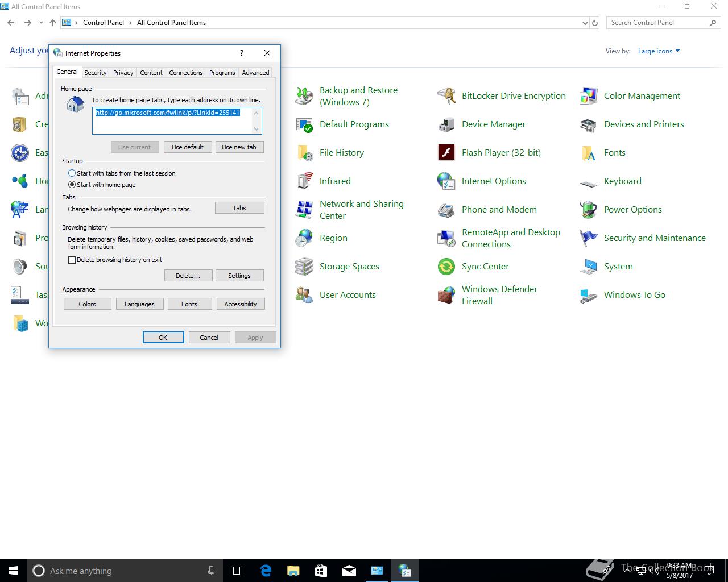Viewport: 728px width, 582px height.
Task: Expand the address bar history dropdown
Action: pos(585,23)
